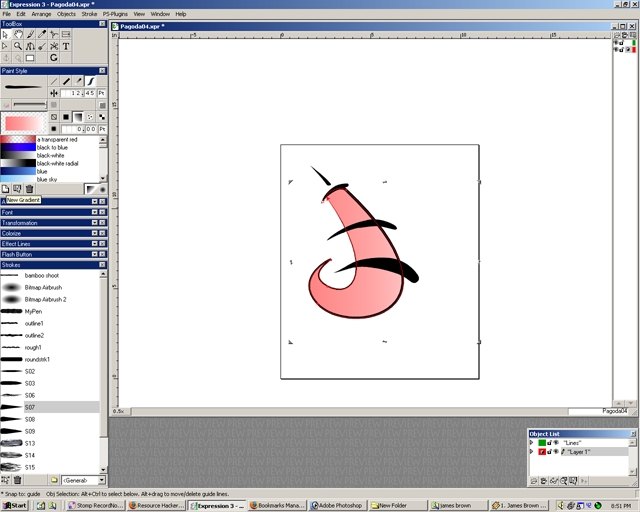Choose the radial gradient shape button

coord(102,189)
